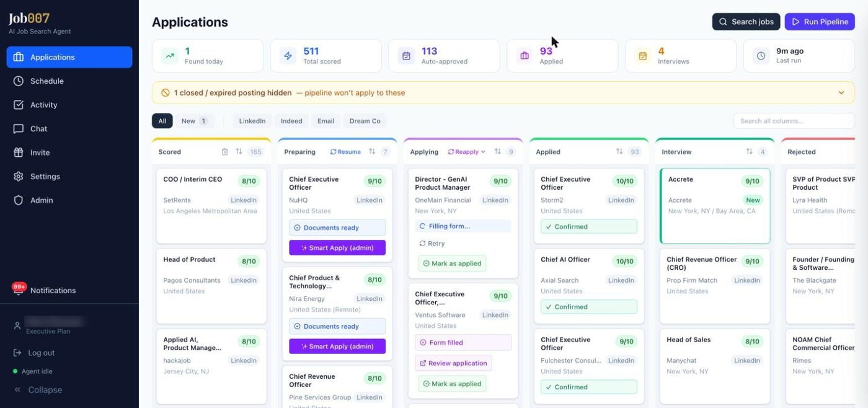
Task: Click Documents ready on Nira Energy card
Action: point(337,326)
